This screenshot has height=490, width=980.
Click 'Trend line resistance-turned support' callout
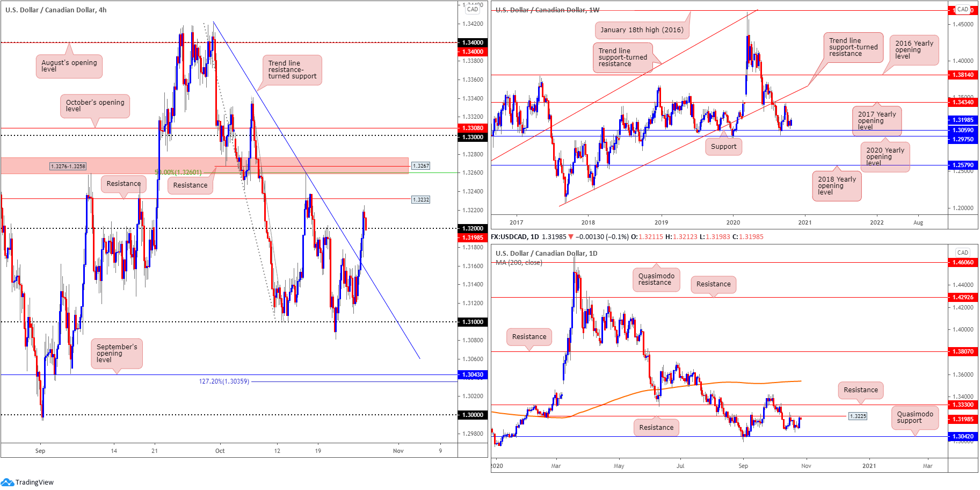(x=292, y=70)
